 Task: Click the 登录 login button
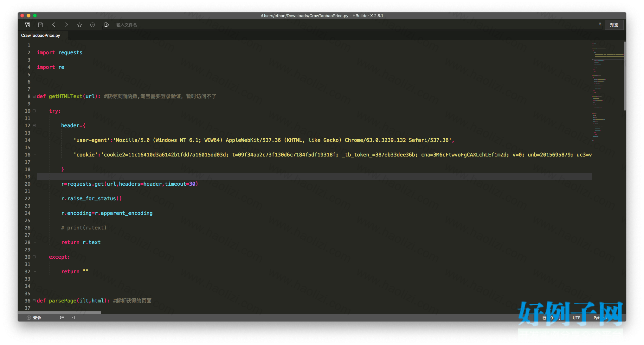tap(34, 317)
